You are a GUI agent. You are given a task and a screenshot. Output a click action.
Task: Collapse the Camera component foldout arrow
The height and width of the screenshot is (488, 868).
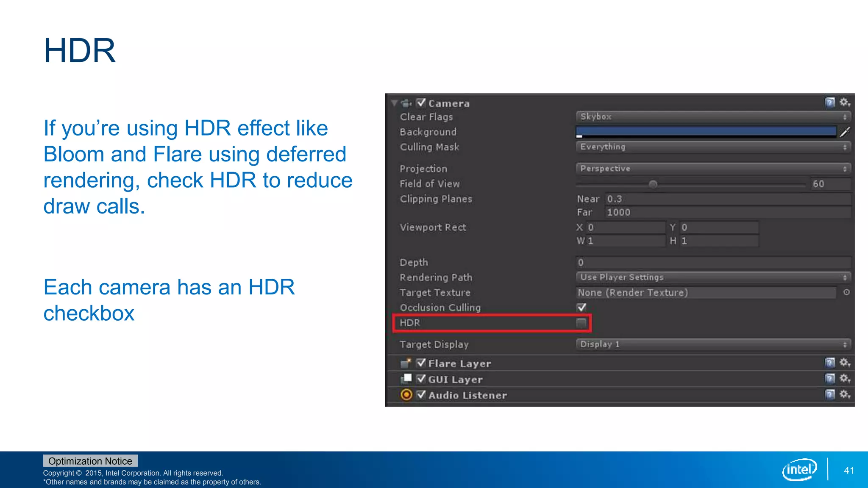[395, 103]
